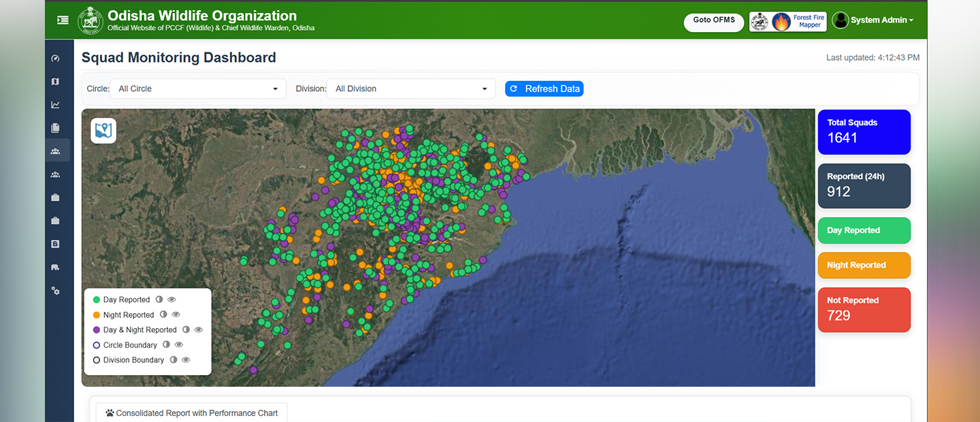The image size is (980, 422).
Task: Click the Odisha government emblem logo
Action: (91, 20)
